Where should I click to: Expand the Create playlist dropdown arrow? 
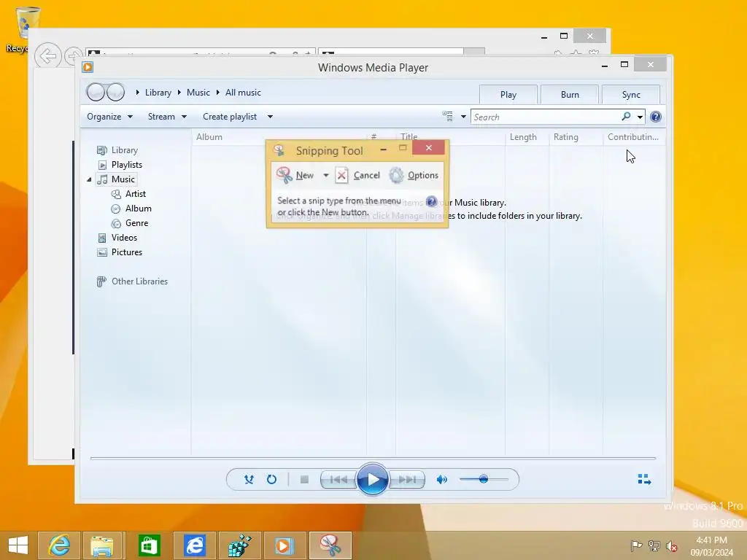pos(270,117)
